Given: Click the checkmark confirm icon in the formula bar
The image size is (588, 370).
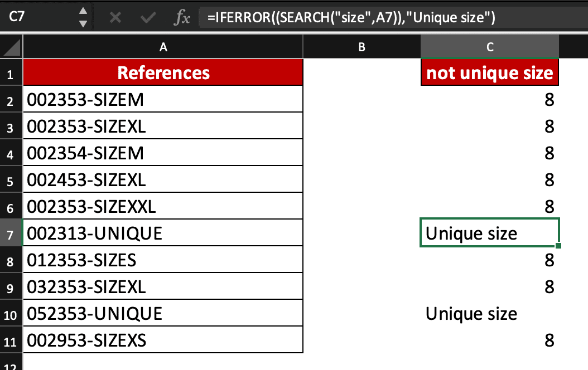Looking at the screenshot, I should [147, 17].
